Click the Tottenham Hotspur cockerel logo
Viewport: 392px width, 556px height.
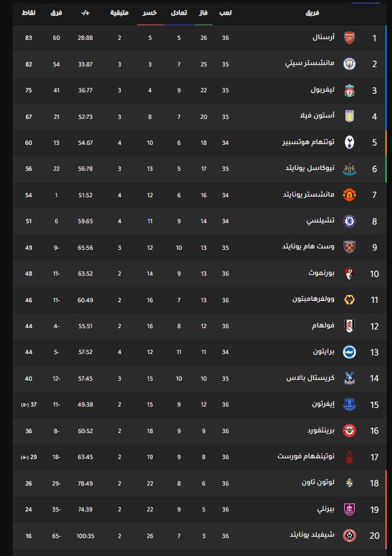tap(349, 143)
